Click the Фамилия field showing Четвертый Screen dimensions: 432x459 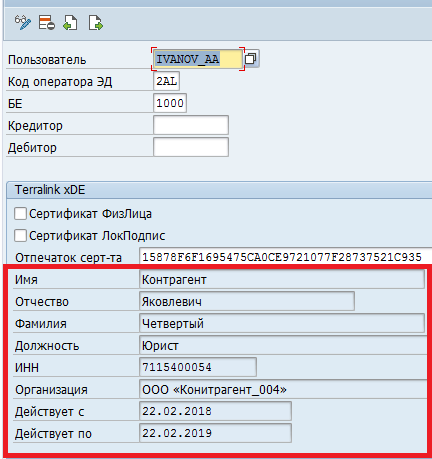tap(282, 323)
